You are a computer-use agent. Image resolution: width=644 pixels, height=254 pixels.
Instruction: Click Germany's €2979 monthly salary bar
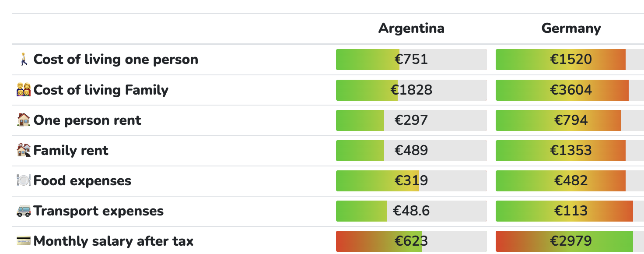pos(570,241)
